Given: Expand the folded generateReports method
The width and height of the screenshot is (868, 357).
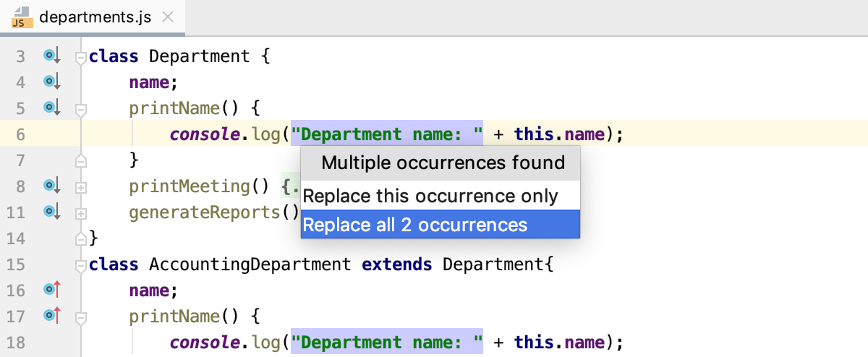Looking at the screenshot, I should pos(81,212).
